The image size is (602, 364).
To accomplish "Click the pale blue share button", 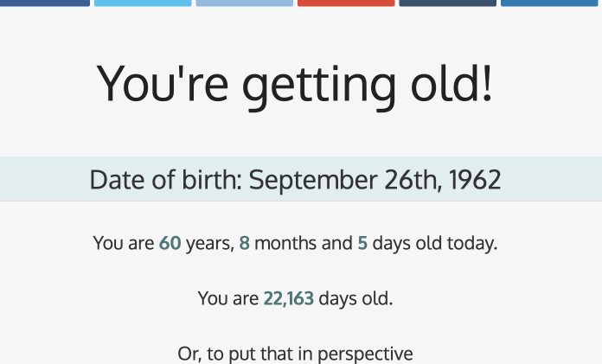I will [x=245, y=3].
